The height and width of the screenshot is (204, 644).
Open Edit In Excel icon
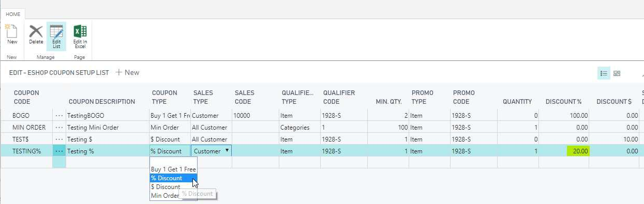[x=80, y=36]
